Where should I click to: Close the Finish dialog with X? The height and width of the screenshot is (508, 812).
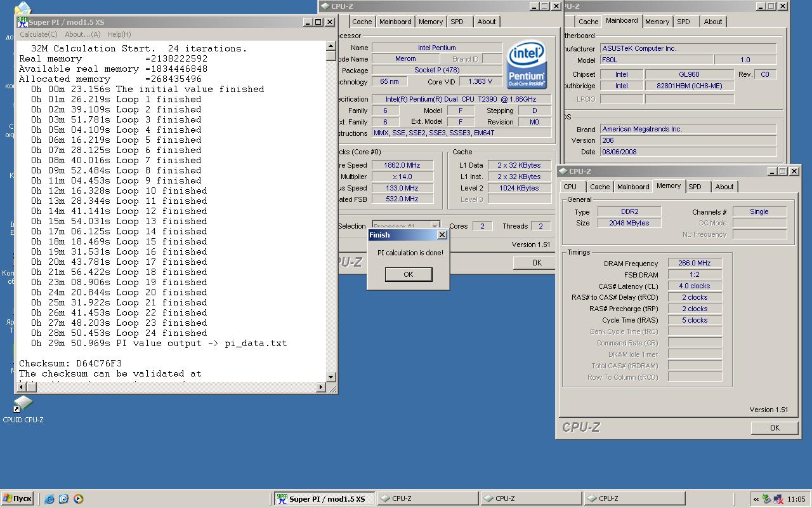pos(442,235)
